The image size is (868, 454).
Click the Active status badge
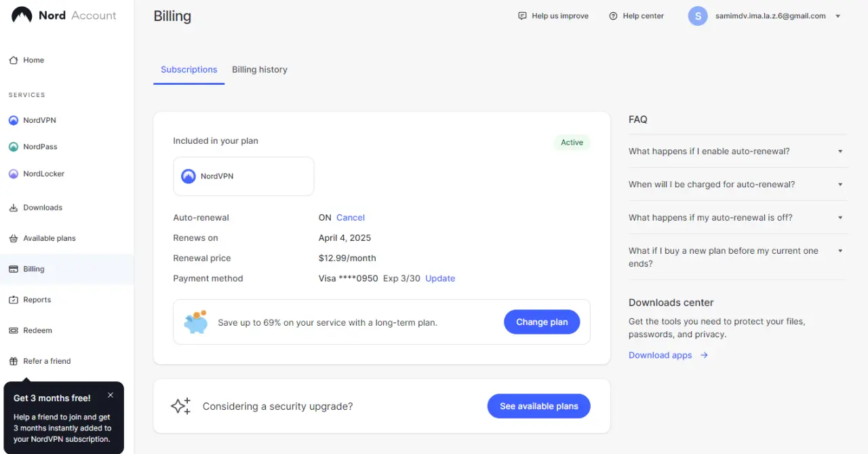tap(572, 143)
